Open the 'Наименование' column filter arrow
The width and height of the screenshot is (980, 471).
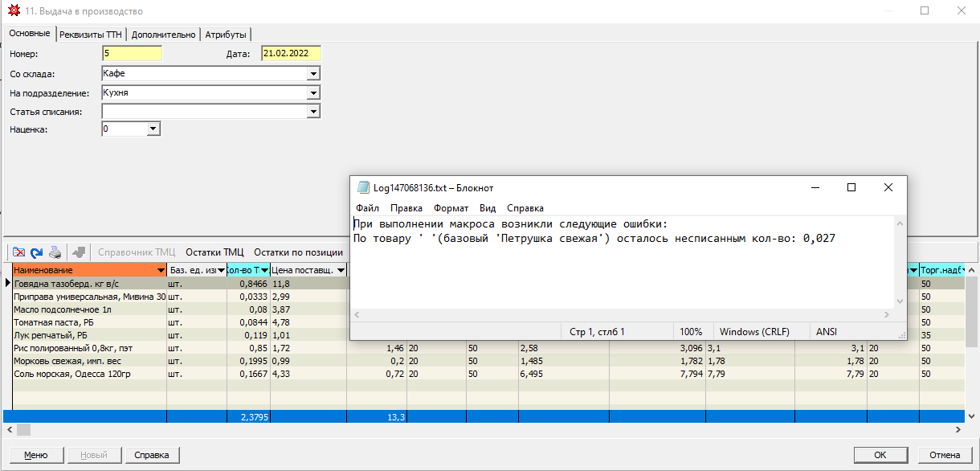tap(161, 270)
